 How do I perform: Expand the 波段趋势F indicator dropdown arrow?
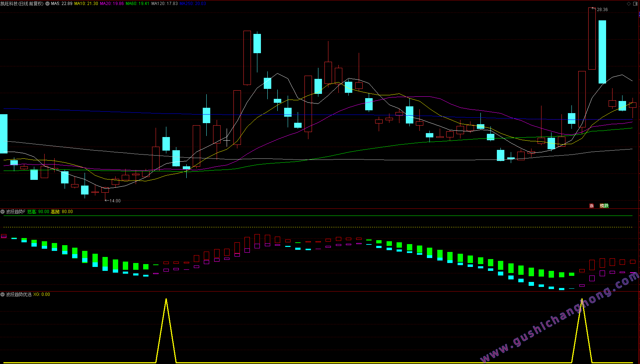(x=2, y=212)
